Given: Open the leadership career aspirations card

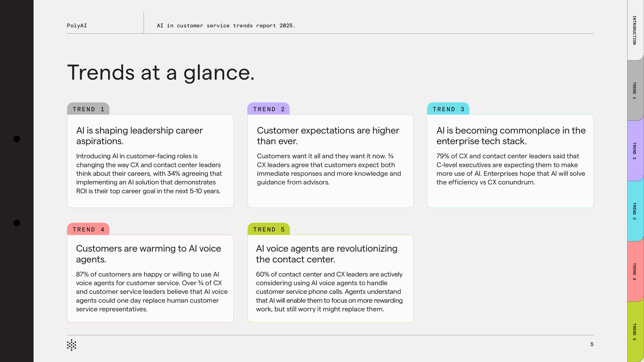Looking at the screenshot, I should click(x=139, y=136).
